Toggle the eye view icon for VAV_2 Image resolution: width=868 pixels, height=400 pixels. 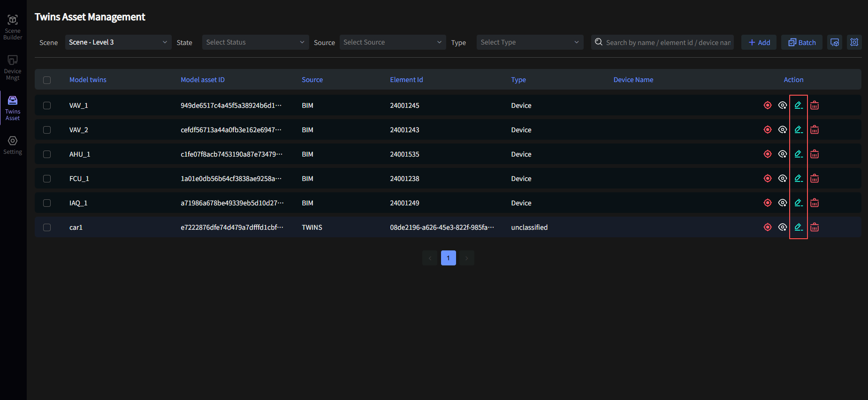click(782, 130)
